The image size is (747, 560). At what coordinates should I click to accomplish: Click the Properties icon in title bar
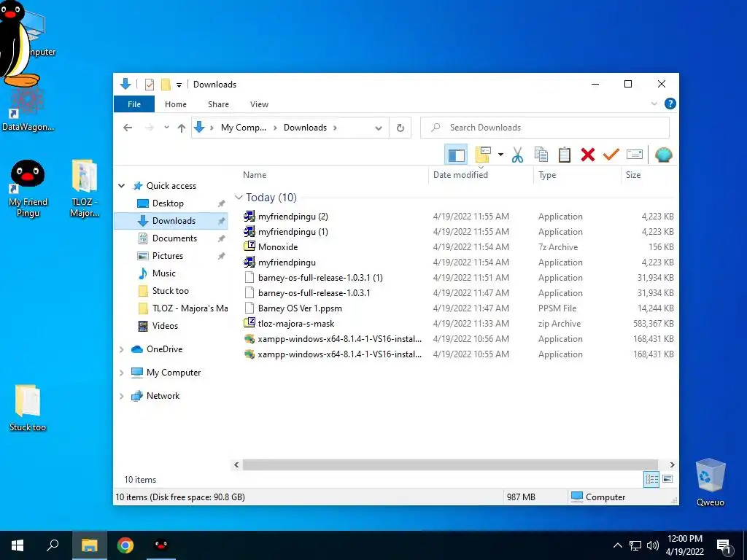point(150,85)
